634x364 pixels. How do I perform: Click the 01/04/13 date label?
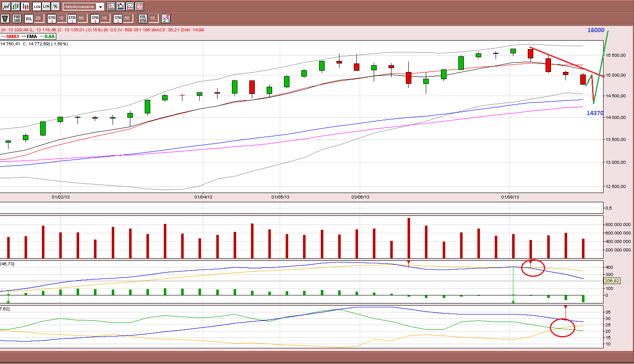coord(203,197)
